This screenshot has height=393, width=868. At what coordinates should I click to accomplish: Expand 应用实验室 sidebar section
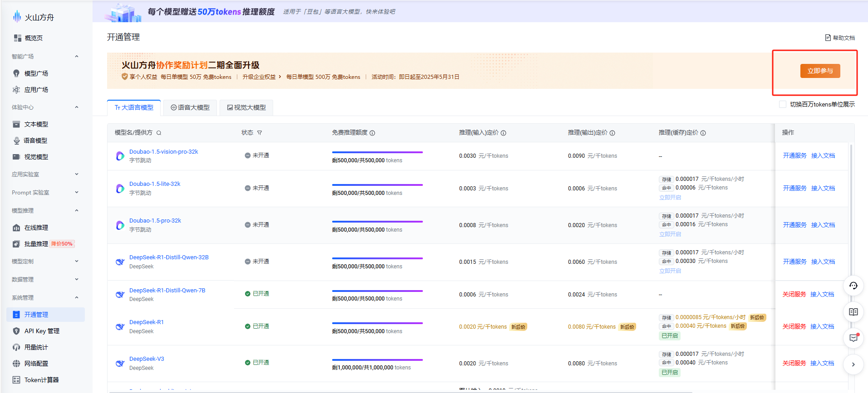[77, 174]
